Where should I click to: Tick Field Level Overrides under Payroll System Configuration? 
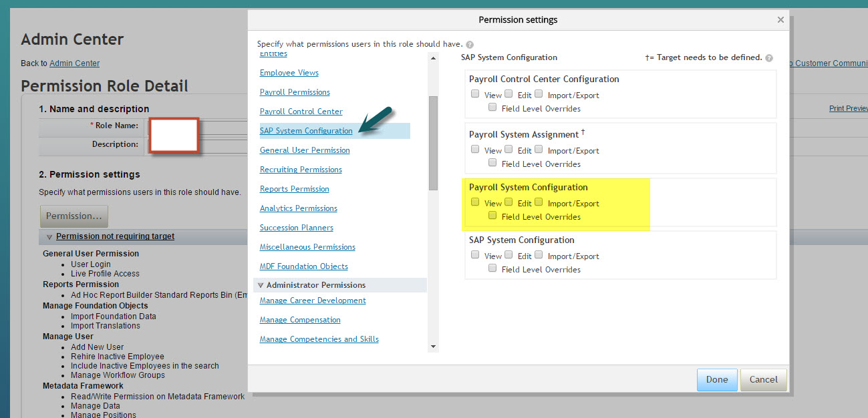point(492,215)
